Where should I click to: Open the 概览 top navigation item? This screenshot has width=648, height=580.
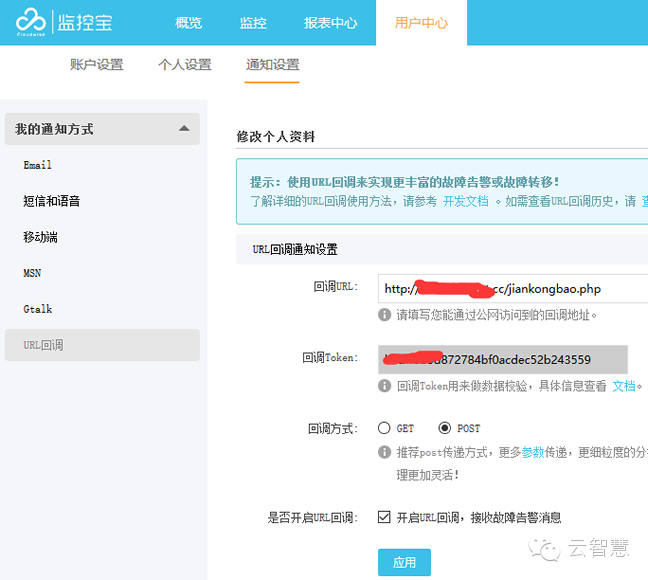point(188,23)
